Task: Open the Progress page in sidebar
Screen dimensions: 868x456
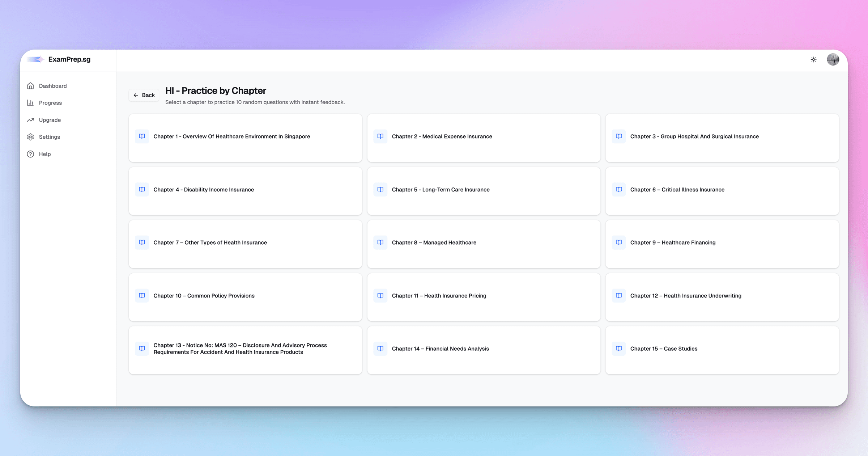Action: tap(50, 103)
